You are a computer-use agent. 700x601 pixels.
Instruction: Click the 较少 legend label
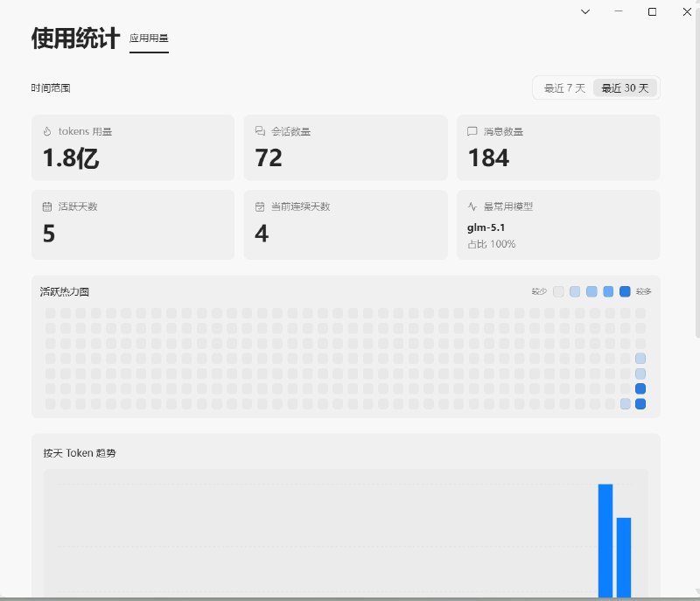pyautogui.click(x=539, y=292)
